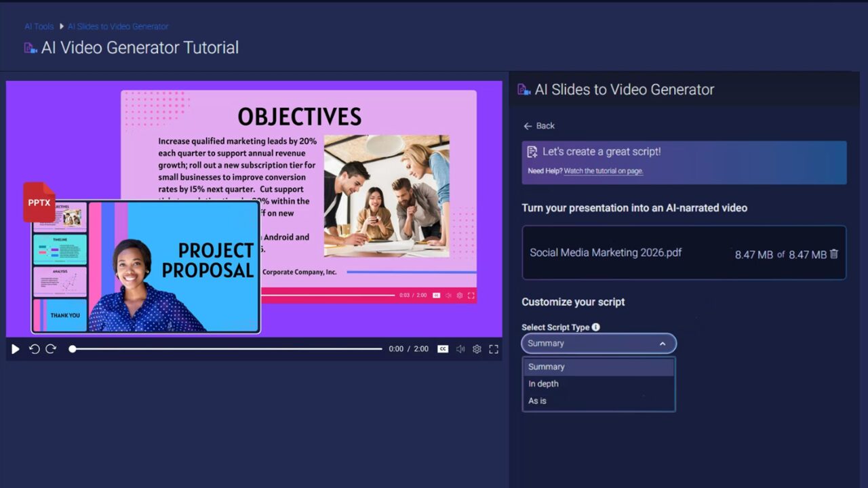Image resolution: width=868 pixels, height=488 pixels.
Task: Click the rewind icon in the player
Action: pyautogui.click(x=34, y=348)
